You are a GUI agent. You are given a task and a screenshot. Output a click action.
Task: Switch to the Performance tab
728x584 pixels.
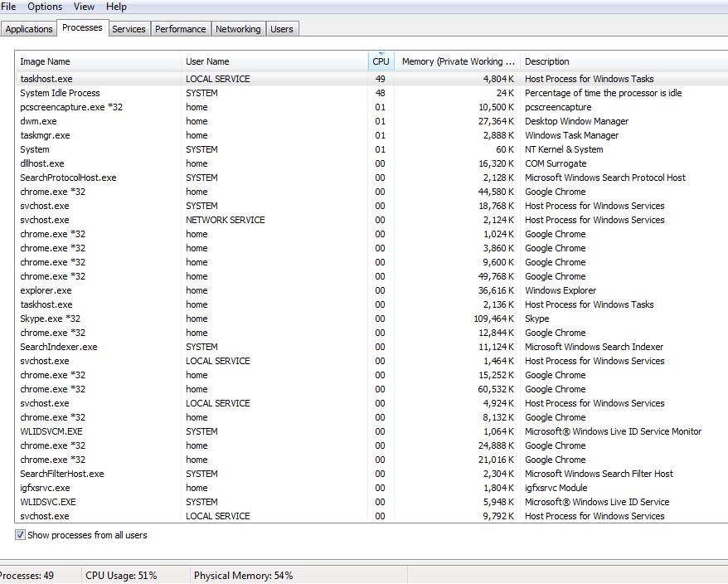tap(180, 29)
